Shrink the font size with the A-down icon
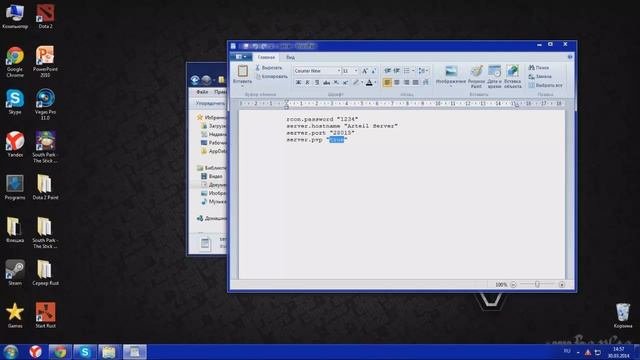The width and height of the screenshot is (640, 360). (x=373, y=71)
